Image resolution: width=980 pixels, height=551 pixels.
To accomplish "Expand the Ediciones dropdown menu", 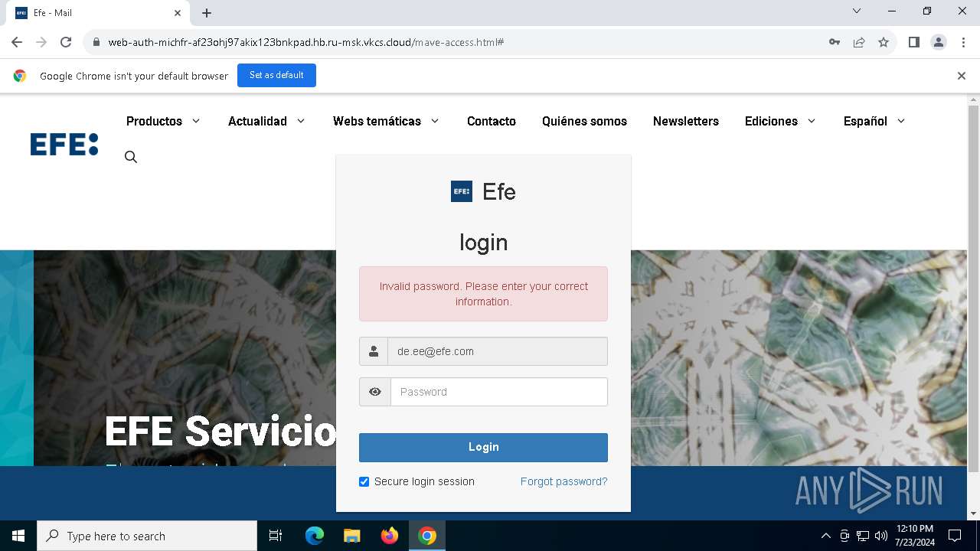I will click(780, 121).
